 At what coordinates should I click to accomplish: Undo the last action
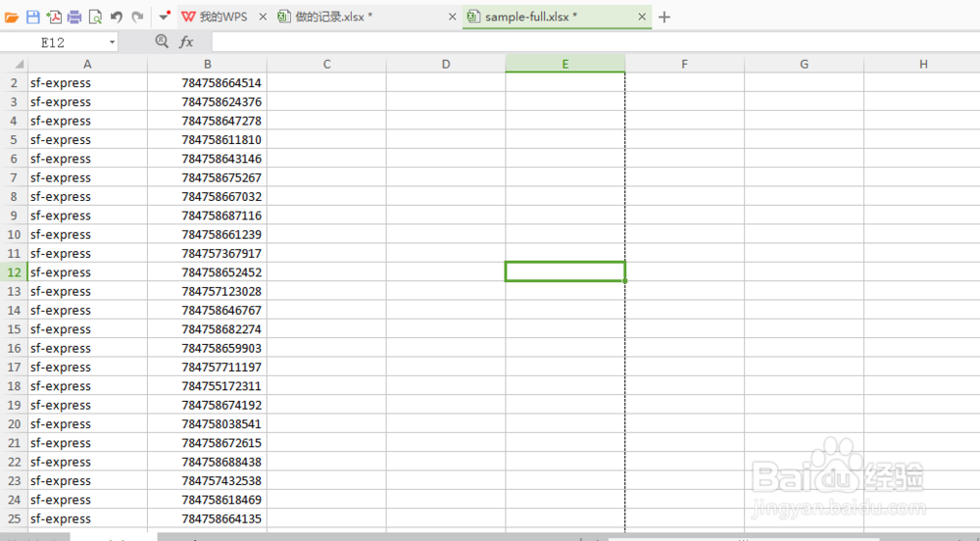(x=117, y=17)
